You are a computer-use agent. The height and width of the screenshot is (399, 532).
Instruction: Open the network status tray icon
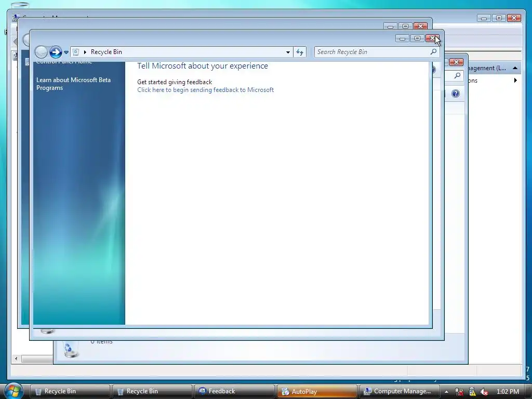pyautogui.click(x=459, y=392)
